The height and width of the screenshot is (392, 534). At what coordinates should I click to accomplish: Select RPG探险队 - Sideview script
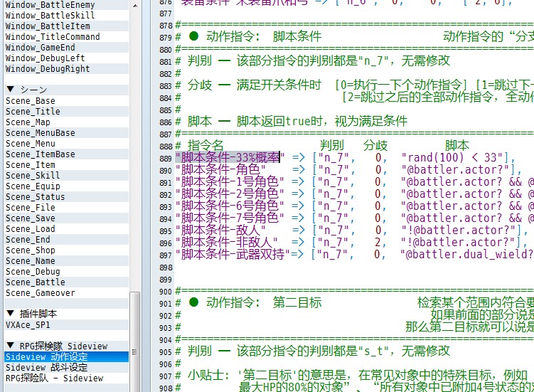tap(66, 378)
